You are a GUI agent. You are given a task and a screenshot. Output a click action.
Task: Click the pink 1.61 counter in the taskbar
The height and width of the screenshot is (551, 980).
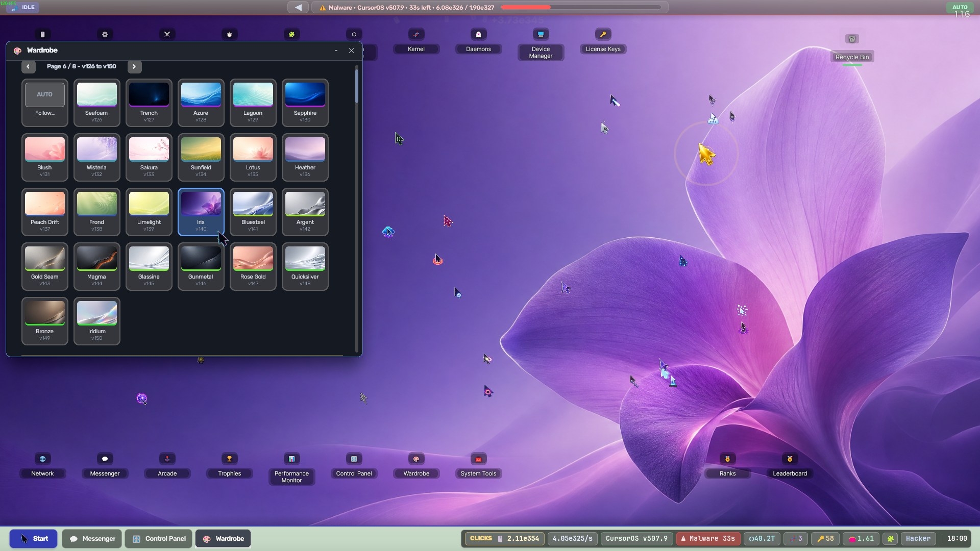click(861, 539)
